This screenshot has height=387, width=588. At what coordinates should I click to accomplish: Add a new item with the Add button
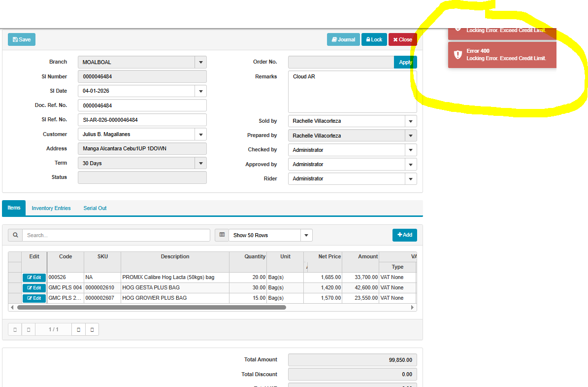[404, 235]
